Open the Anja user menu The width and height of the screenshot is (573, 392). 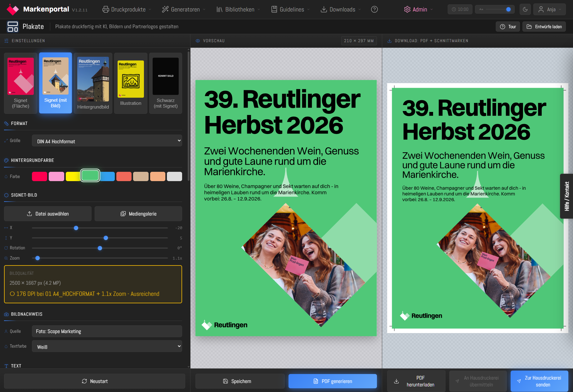(549, 9)
